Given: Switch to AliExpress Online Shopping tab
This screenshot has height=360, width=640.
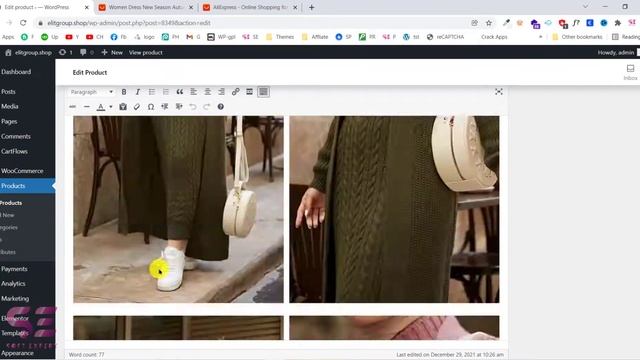Looking at the screenshot, I should pyautogui.click(x=250, y=7).
